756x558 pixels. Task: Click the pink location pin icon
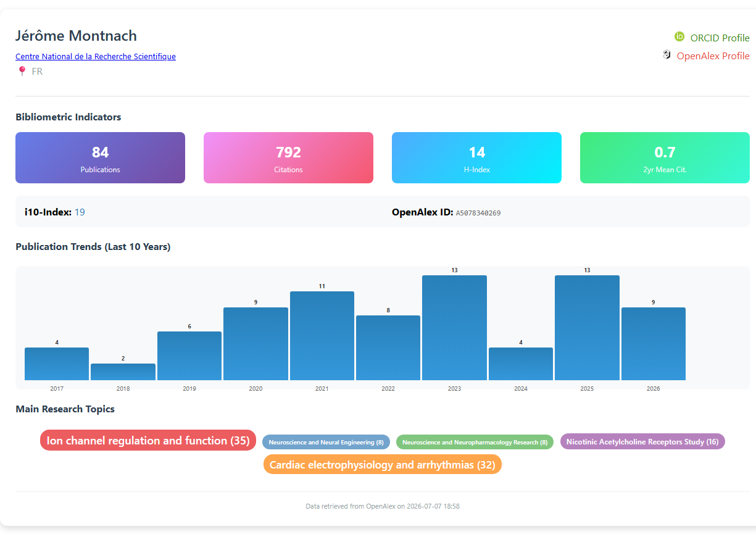[x=22, y=71]
